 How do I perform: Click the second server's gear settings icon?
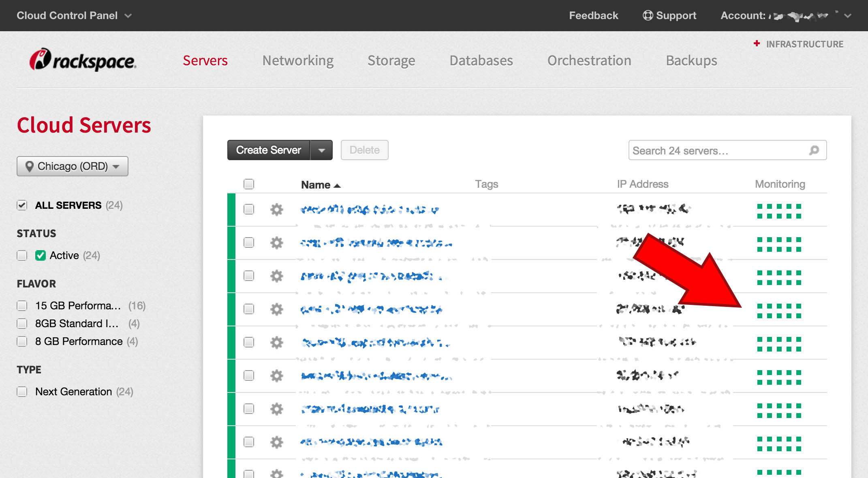point(276,242)
